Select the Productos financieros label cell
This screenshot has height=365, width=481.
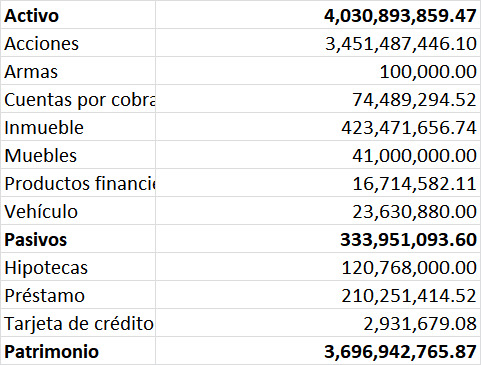pyautogui.click(x=78, y=183)
